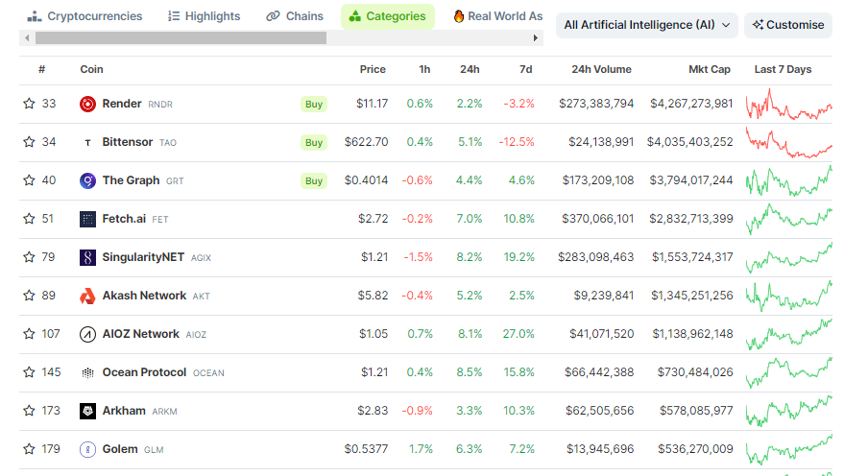Click Bittensor price $622.70
This screenshot has width=868, height=476.
tap(366, 142)
